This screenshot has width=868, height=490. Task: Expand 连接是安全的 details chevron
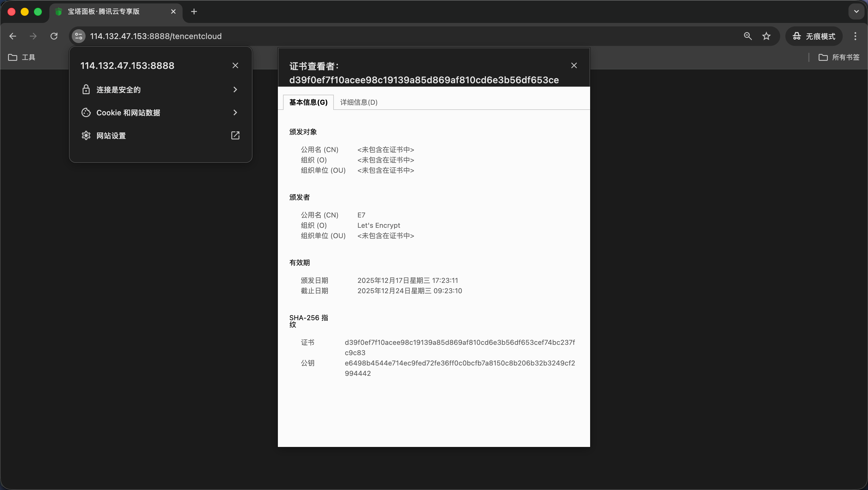235,89
